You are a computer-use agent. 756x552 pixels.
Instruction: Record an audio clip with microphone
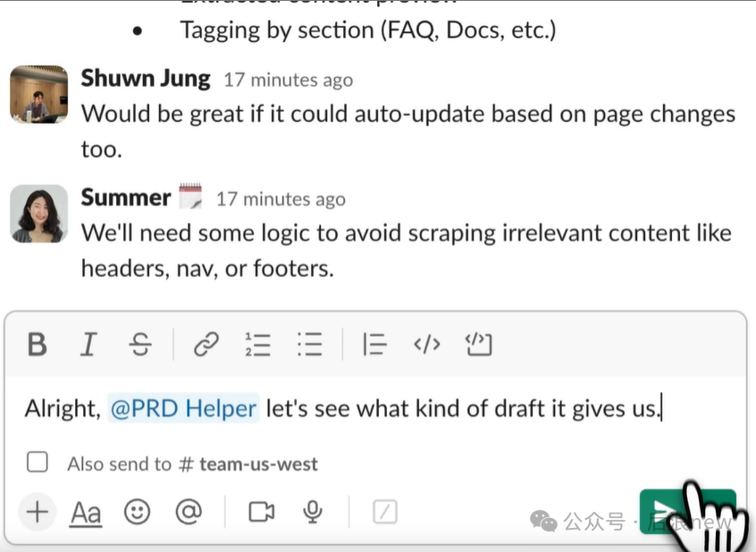pos(313,512)
